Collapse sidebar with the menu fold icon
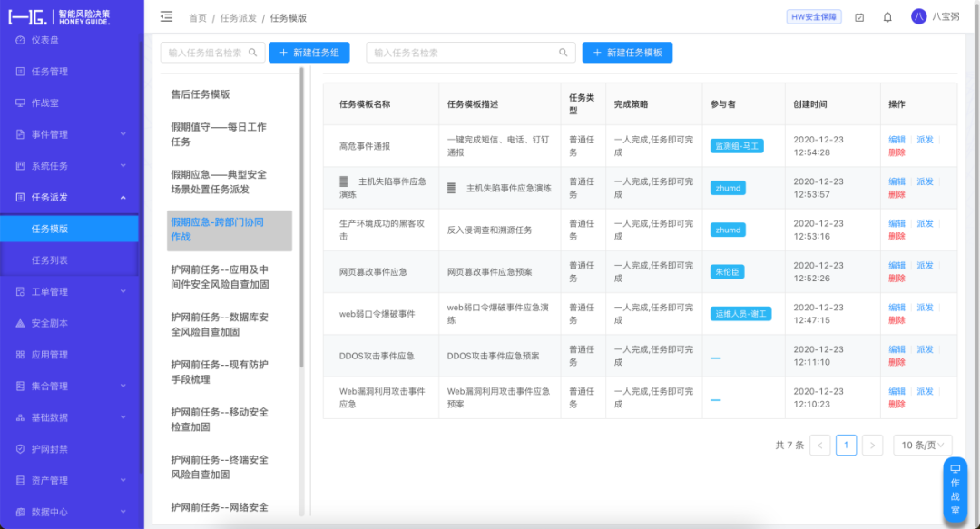Image resolution: width=980 pixels, height=529 pixels. pyautogui.click(x=166, y=17)
